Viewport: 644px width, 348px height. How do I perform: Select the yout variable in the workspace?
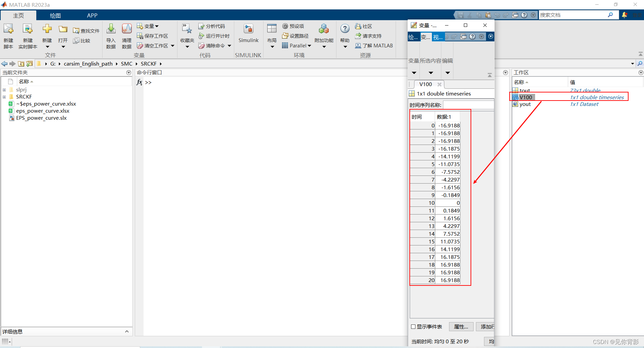(525, 104)
